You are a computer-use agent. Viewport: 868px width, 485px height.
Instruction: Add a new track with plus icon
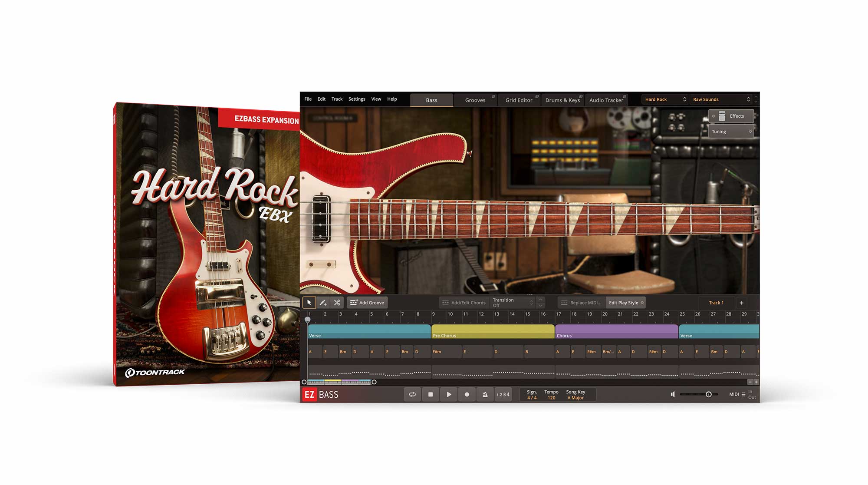pos(741,303)
